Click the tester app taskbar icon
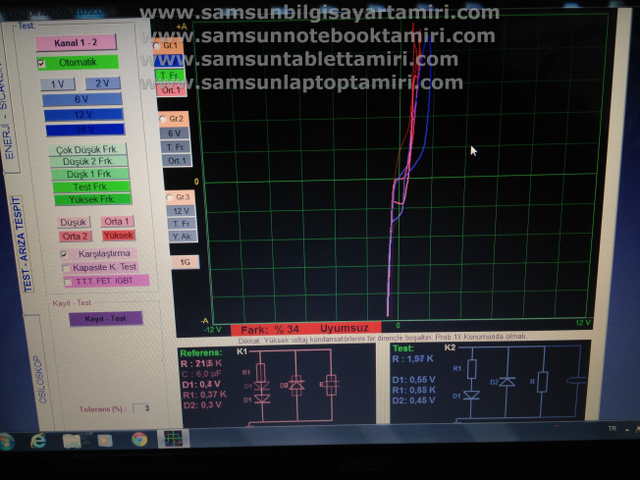The height and width of the screenshot is (480, 640). click(172, 439)
